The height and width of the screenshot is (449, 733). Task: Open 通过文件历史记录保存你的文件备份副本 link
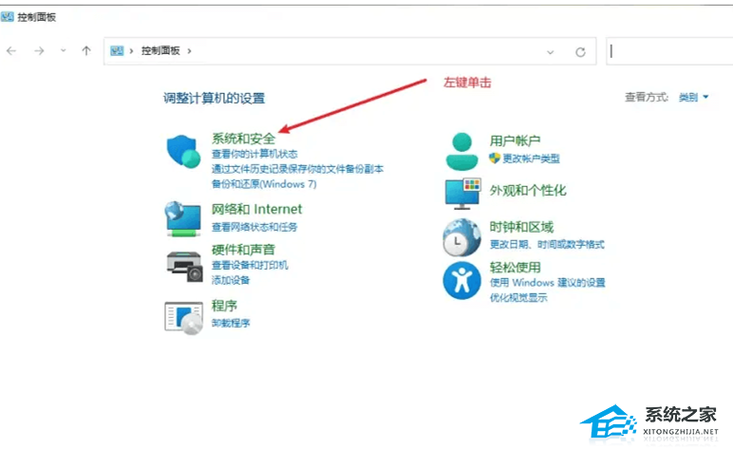click(x=297, y=169)
